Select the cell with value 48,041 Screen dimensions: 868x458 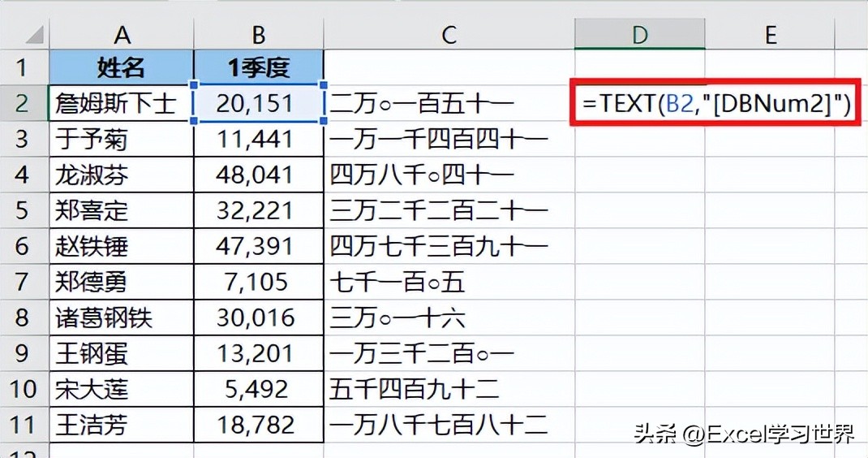click(x=259, y=175)
